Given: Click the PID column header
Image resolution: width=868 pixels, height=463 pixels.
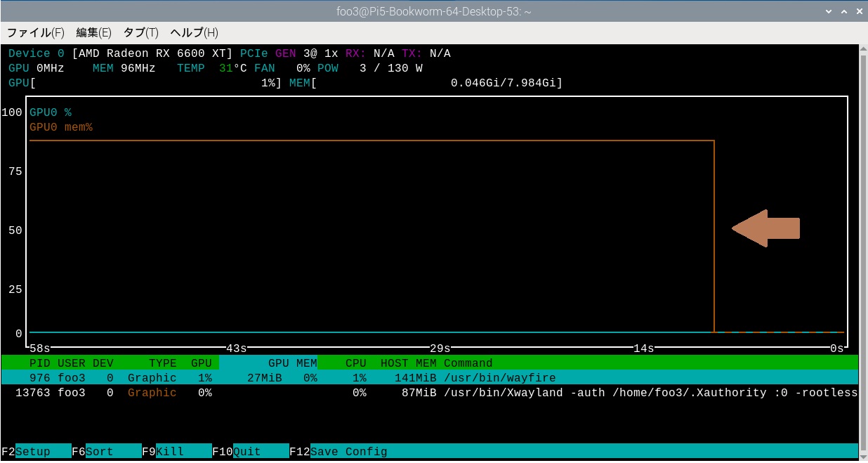Looking at the screenshot, I should [x=39, y=363].
